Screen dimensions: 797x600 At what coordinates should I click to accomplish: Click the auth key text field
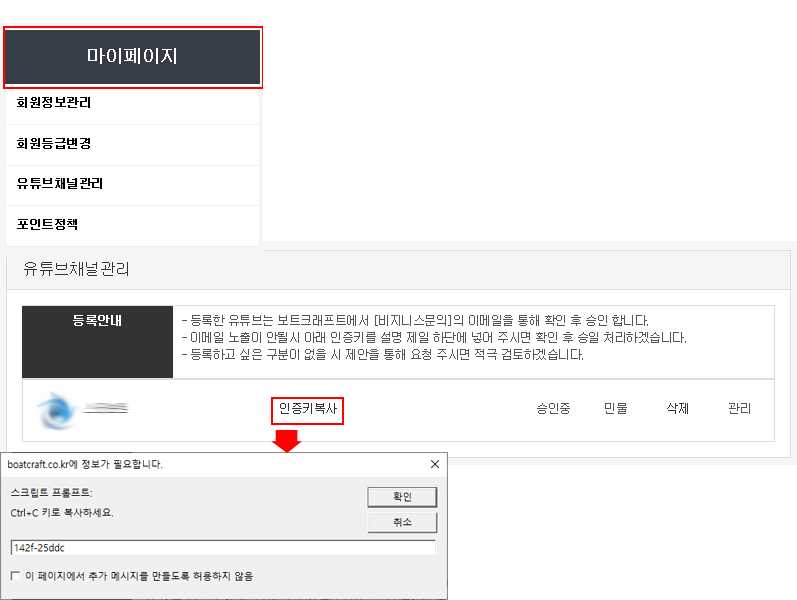(x=222, y=548)
